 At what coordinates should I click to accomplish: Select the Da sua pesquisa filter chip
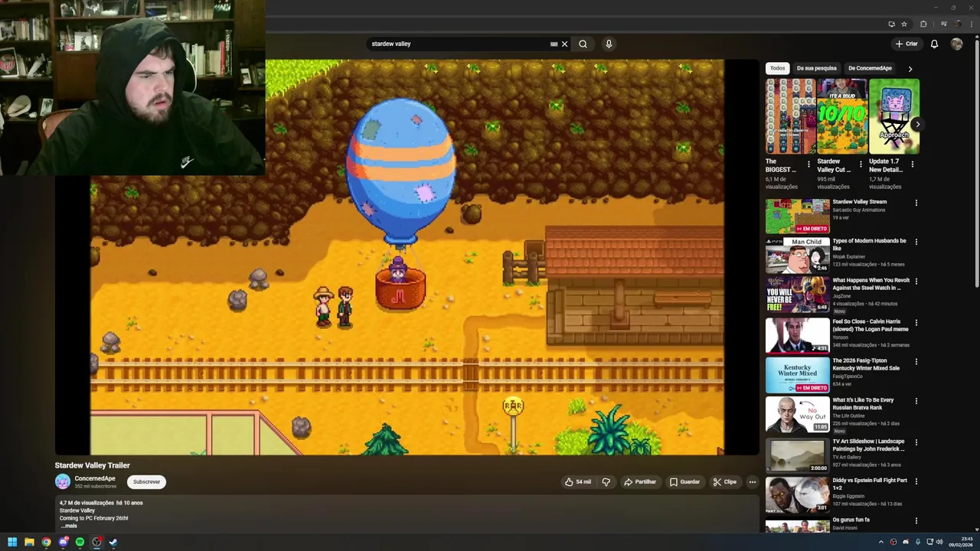click(817, 68)
